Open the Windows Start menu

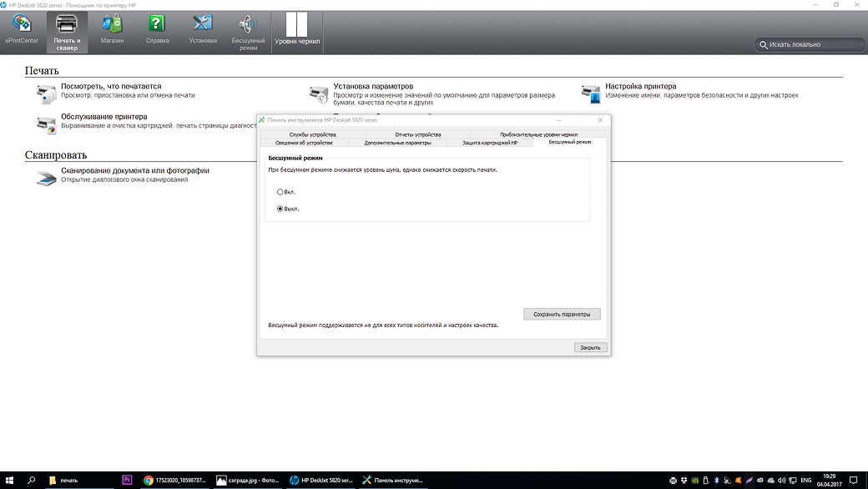point(9,480)
